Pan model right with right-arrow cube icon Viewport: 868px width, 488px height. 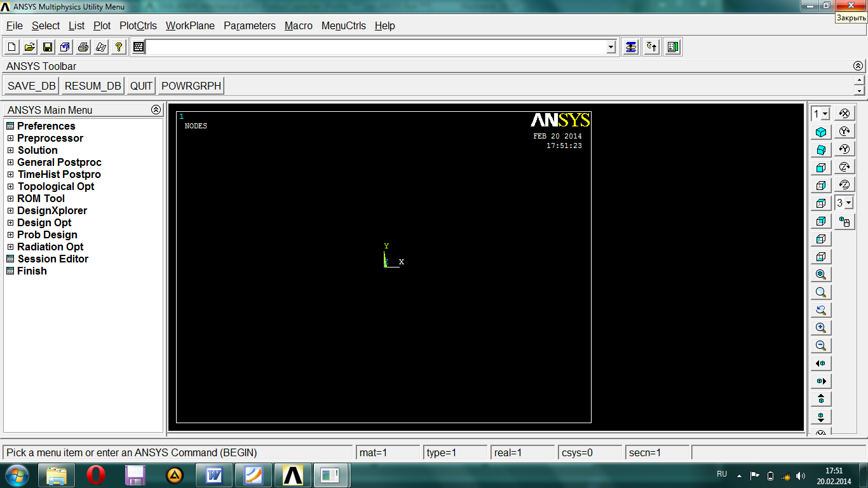(x=821, y=381)
